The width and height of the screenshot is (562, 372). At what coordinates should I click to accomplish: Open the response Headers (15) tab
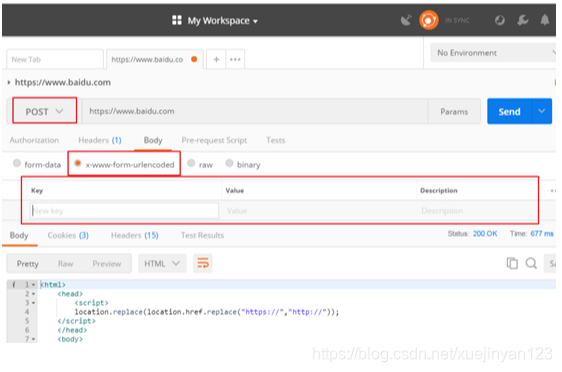point(134,235)
